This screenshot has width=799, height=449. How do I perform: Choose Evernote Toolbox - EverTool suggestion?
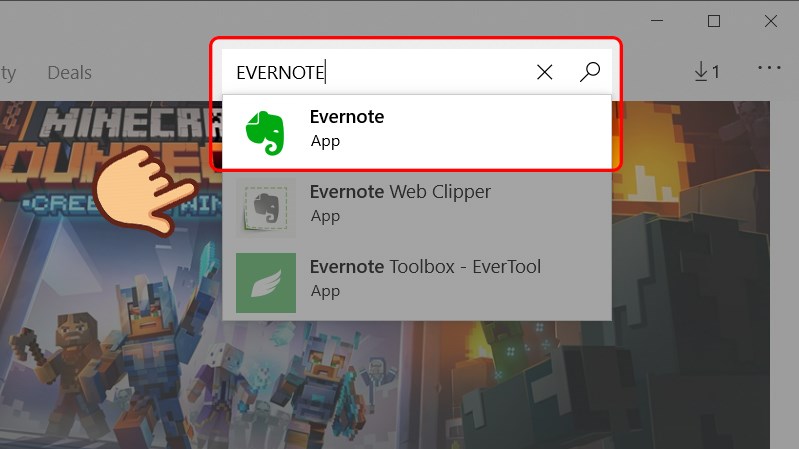pos(417,283)
